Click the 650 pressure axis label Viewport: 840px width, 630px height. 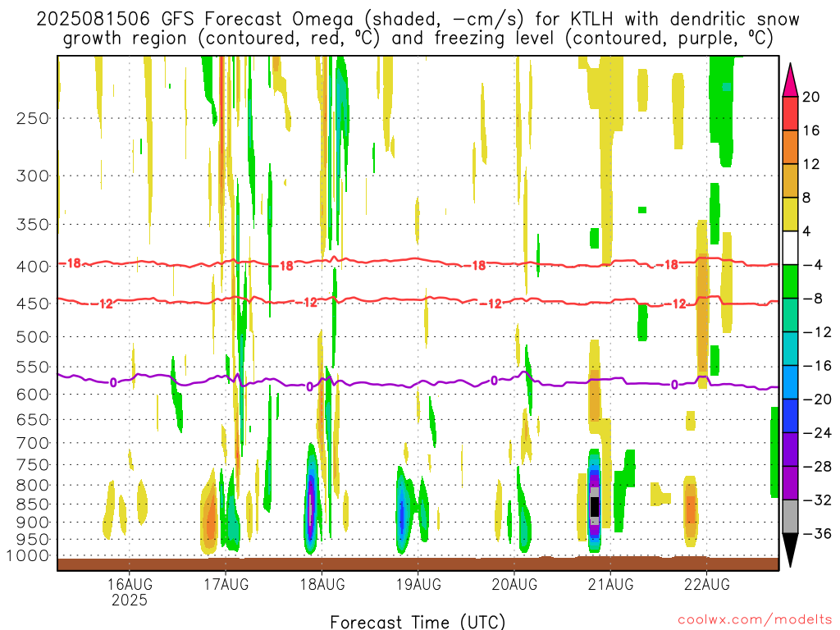[33, 419]
